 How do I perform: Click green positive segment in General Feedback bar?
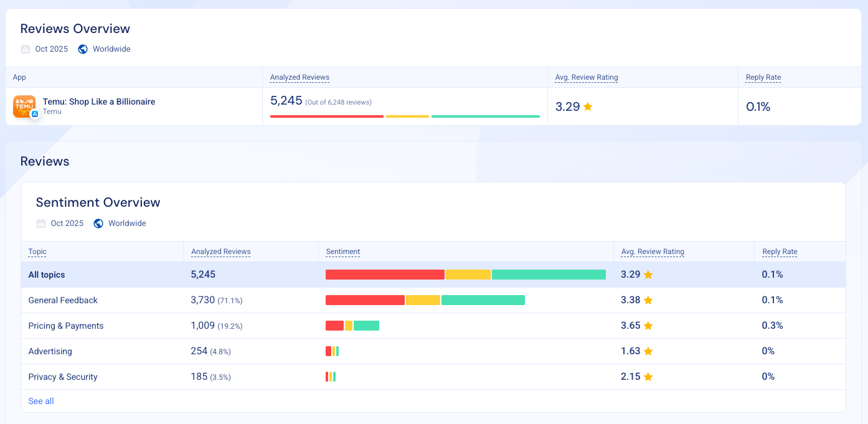click(x=483, y=300)
